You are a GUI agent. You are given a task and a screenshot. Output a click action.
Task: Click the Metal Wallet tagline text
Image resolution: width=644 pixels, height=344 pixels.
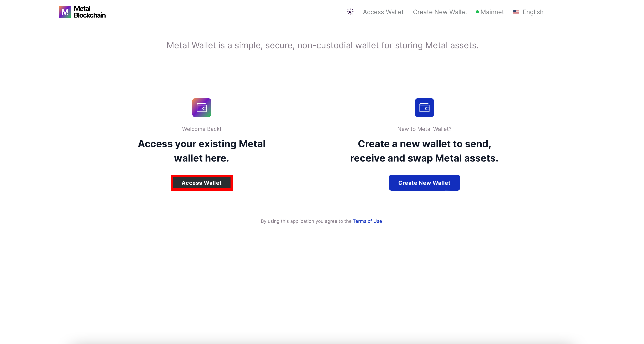pyautogui.click(x=323, y=45)
